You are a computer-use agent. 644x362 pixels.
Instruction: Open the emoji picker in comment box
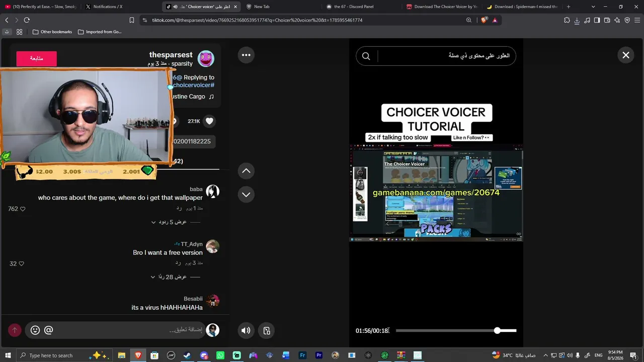tap(35, 330)
